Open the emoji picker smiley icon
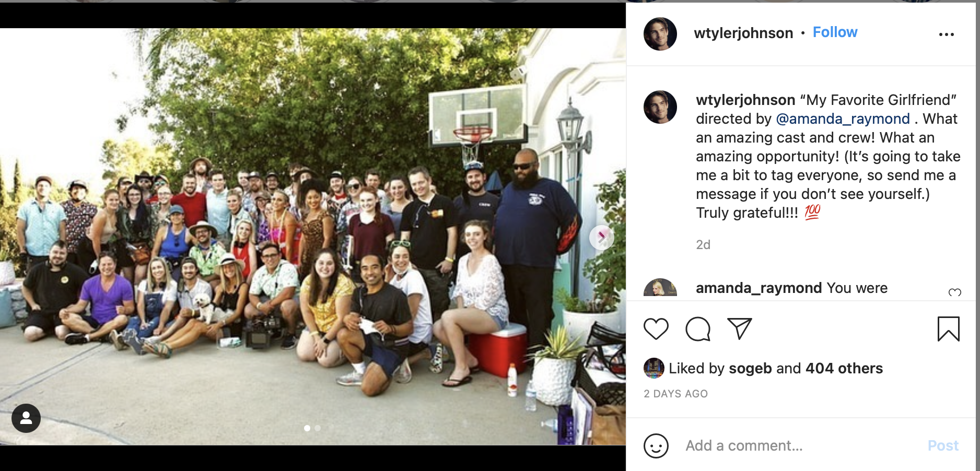This screenshot has height=471, width=980. tap(656, 446)
